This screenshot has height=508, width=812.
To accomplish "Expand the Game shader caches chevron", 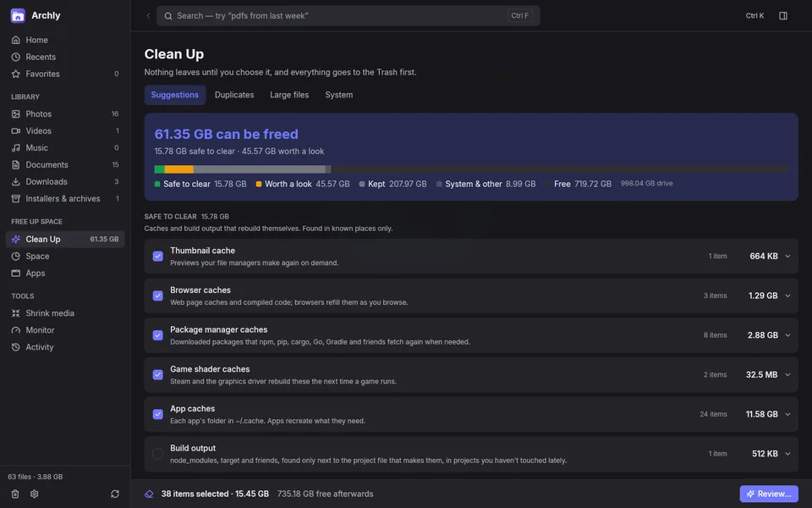I will click(x=787, y=375).
